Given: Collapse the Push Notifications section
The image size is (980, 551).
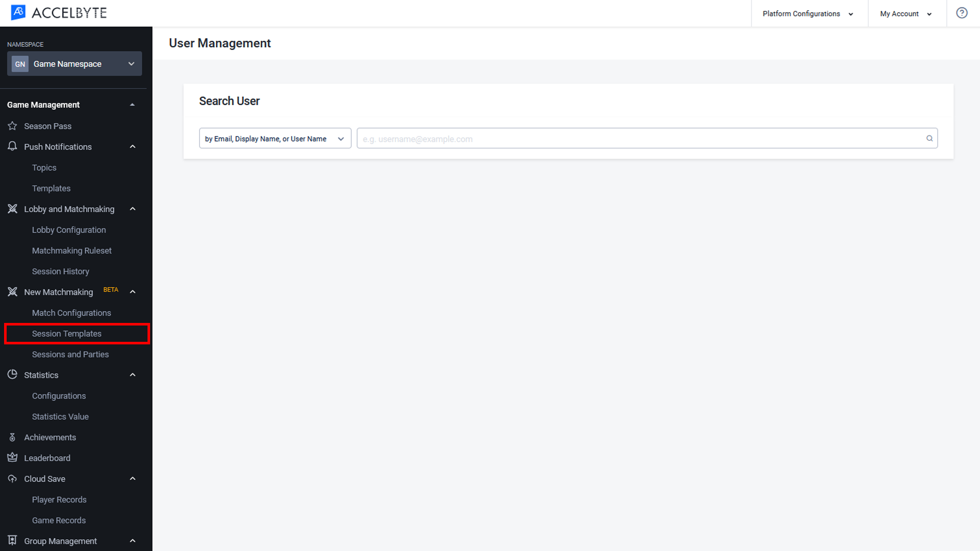Looking at the screenshot, I should click(132, 146).
